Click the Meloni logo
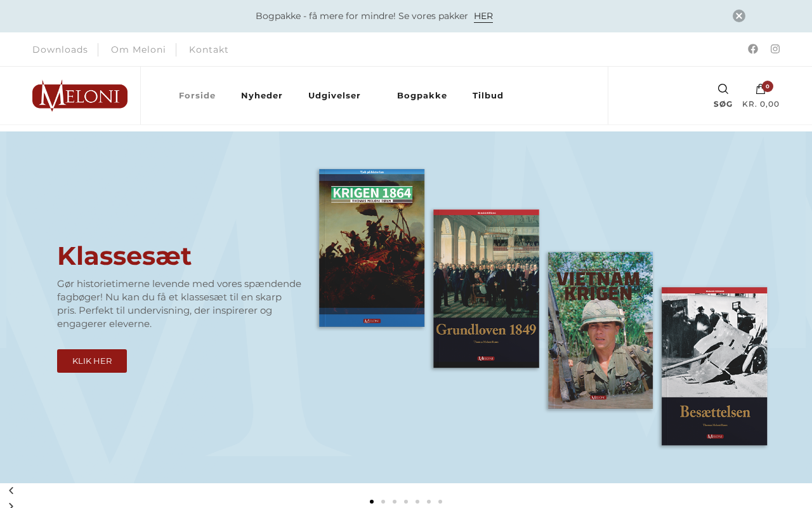Viewport: 812px width, 508px height. [80, 95]
